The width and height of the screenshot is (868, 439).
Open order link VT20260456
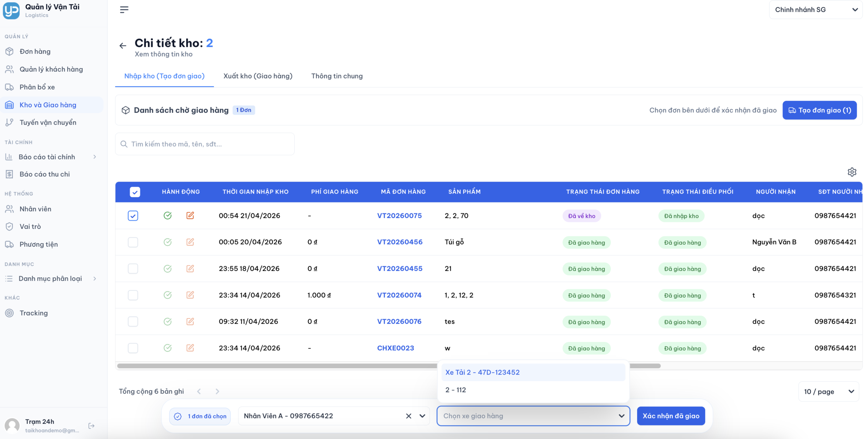pyautogui.click(x=400, y=242)
